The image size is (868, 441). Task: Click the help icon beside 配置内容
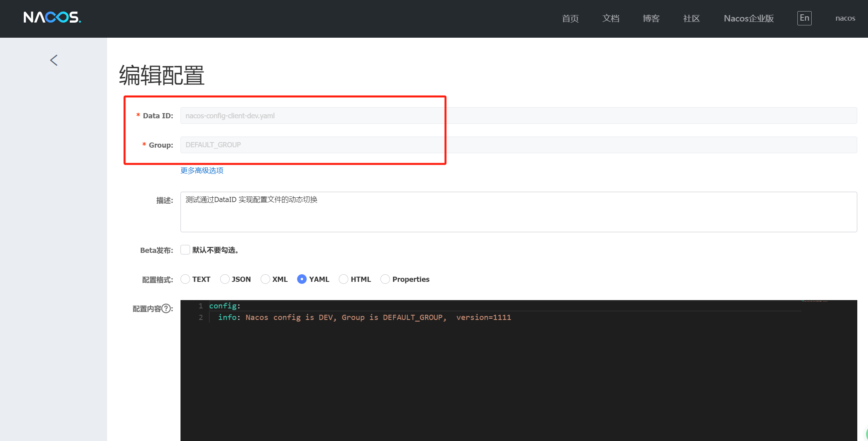167,308
